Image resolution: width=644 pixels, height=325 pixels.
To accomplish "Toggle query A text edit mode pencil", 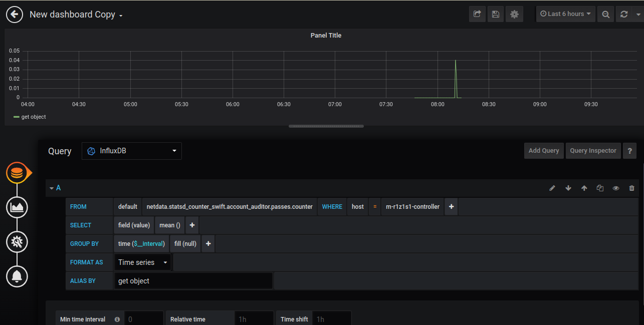I will click(552, 188).
